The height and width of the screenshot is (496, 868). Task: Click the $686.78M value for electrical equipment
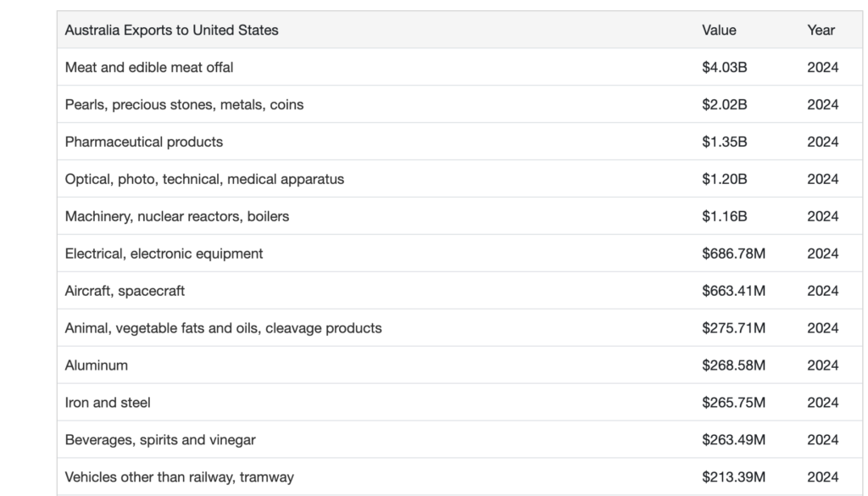733,254
